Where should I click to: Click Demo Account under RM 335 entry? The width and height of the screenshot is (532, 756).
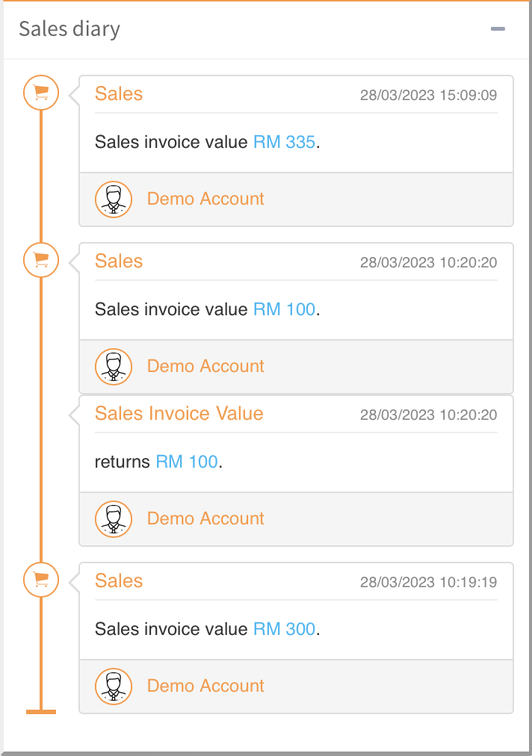tap(205, 199)
